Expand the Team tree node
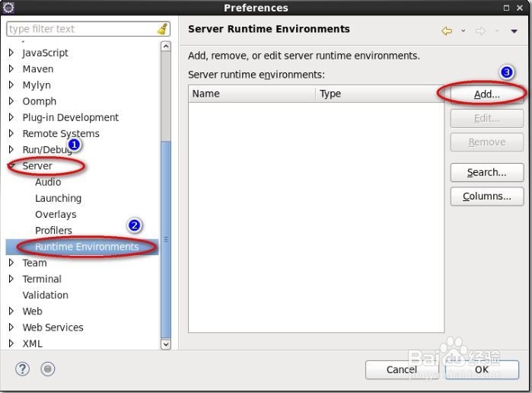 tap(11, 263)
